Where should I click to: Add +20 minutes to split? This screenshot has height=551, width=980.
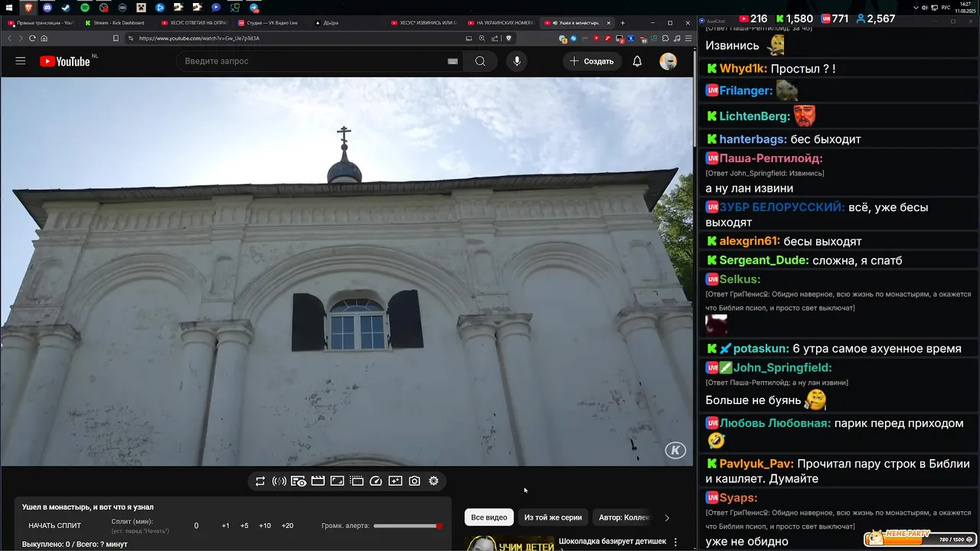click(x=287, y=526)
